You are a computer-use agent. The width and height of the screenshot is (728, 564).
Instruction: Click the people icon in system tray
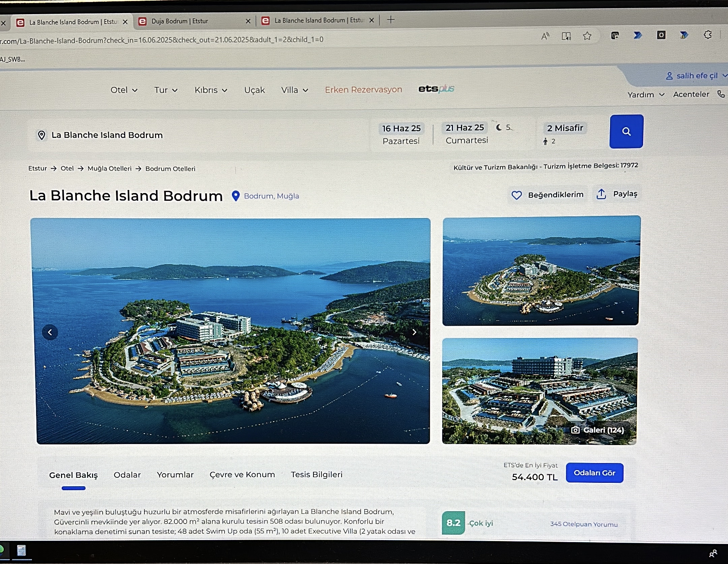pyautogui.click(x=713, y=553)
